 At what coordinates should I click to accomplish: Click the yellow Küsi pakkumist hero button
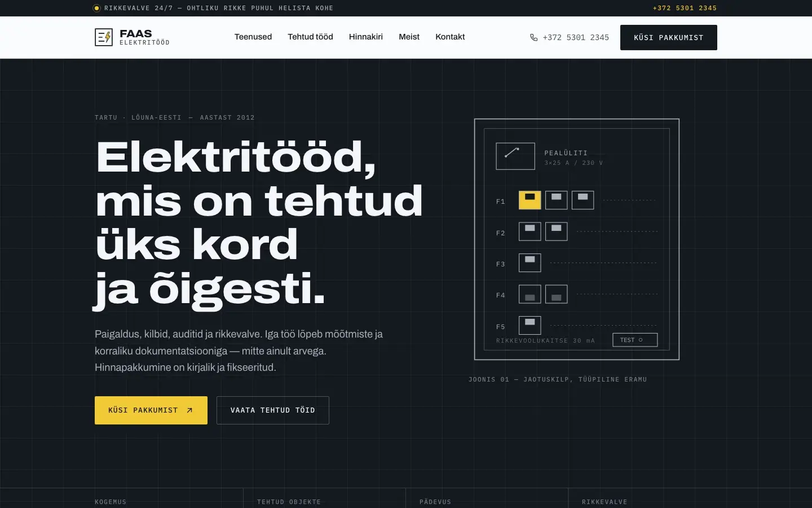coord(151,410)
